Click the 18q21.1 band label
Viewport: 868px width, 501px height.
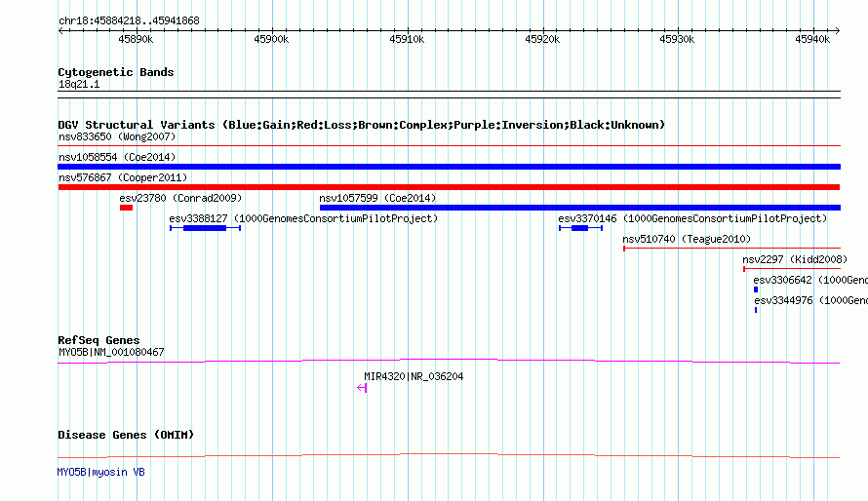coord(79,84)
